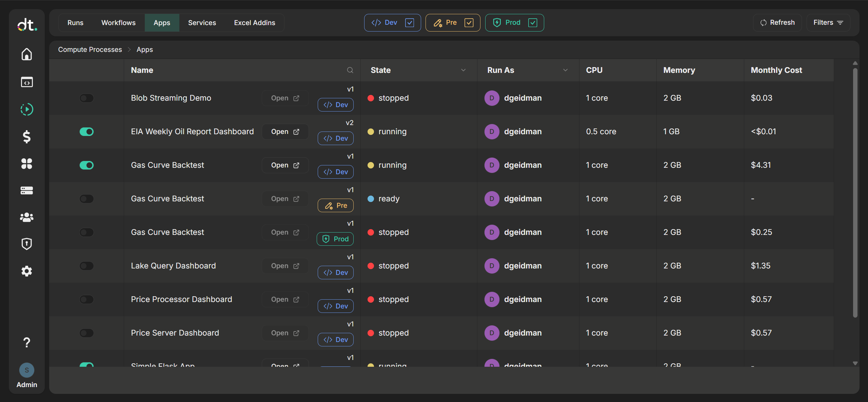Viewport: 868px width, 402px height.
Task: Open the running Gas Curve Backtest app
Action: point(285,165)
